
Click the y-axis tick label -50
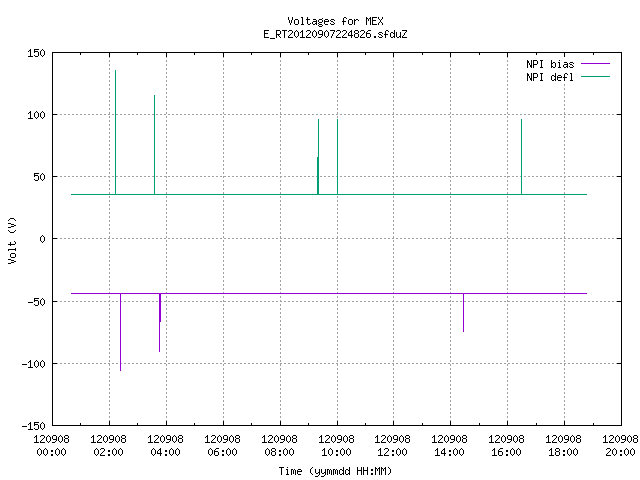(36, 301)
